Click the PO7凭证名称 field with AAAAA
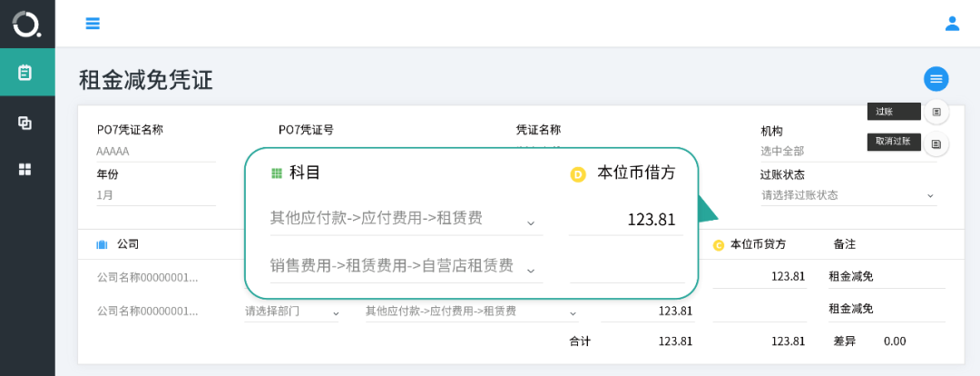 156,152
